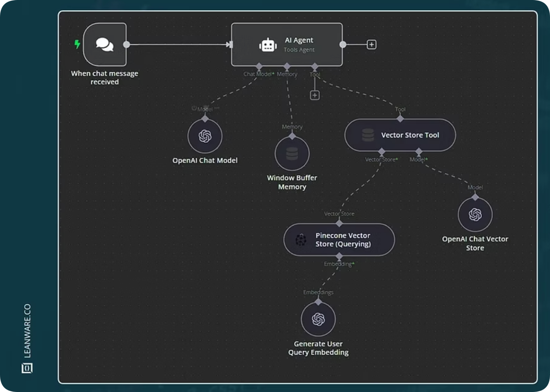Click the Vector Store Tool Model connector
The width and height of the screenshot is (550, 392).
click(419, 152)
